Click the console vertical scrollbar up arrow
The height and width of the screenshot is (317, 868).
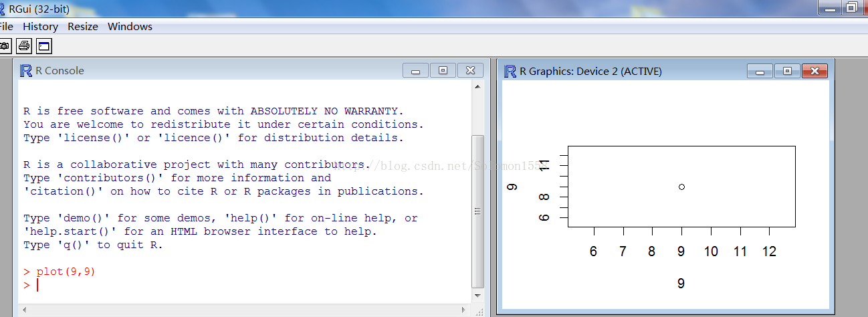click(x=477, y=87)
